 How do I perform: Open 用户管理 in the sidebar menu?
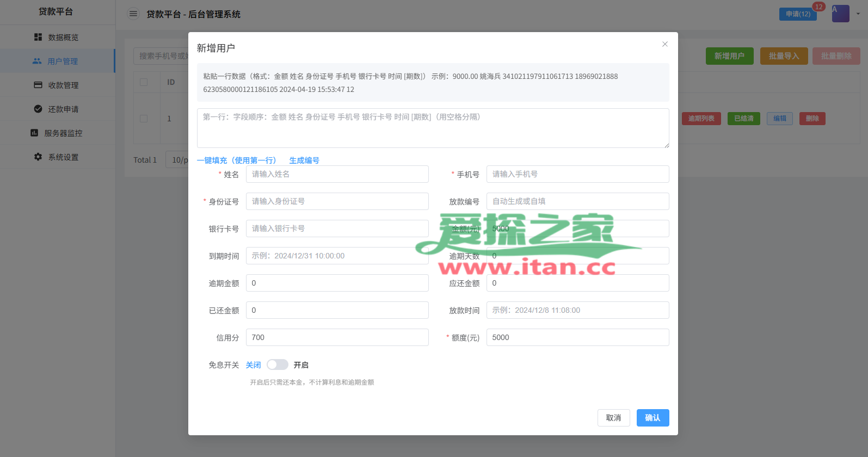pos(63,61)
